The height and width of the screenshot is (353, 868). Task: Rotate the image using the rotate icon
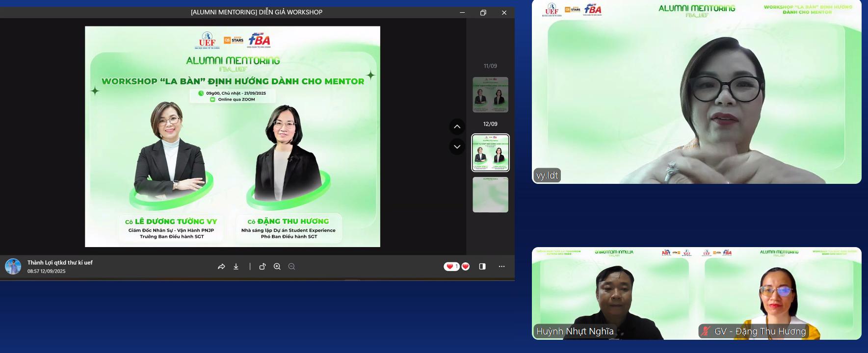[263, 267]
